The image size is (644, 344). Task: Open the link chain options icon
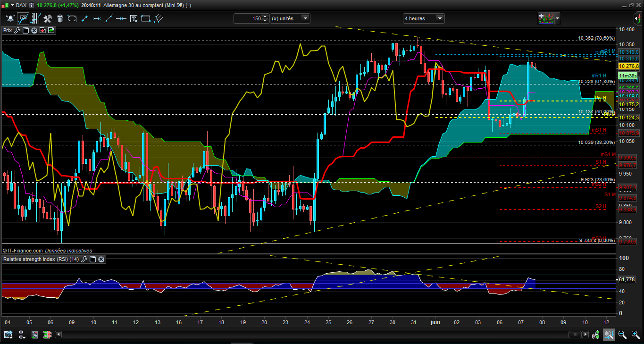pyautogui.click(x=21, y=335)
